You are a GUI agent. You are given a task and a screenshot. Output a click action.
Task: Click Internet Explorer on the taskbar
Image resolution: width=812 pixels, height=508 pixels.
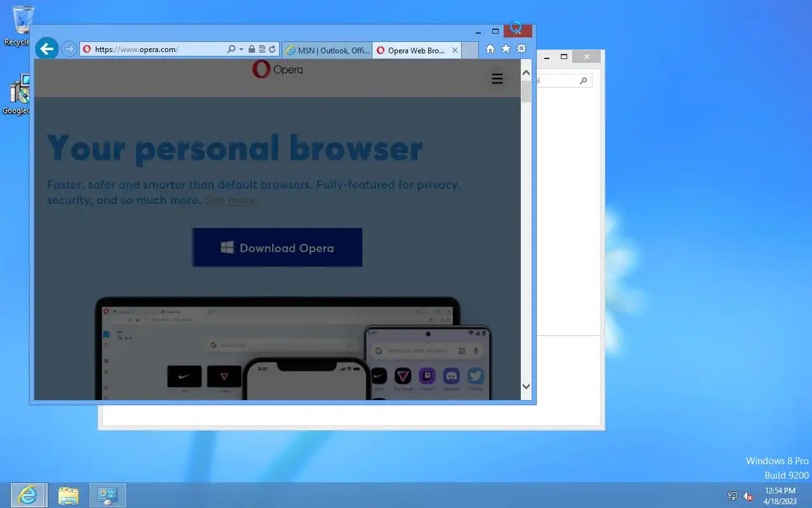pyautogui.click(x=27, y=495)
